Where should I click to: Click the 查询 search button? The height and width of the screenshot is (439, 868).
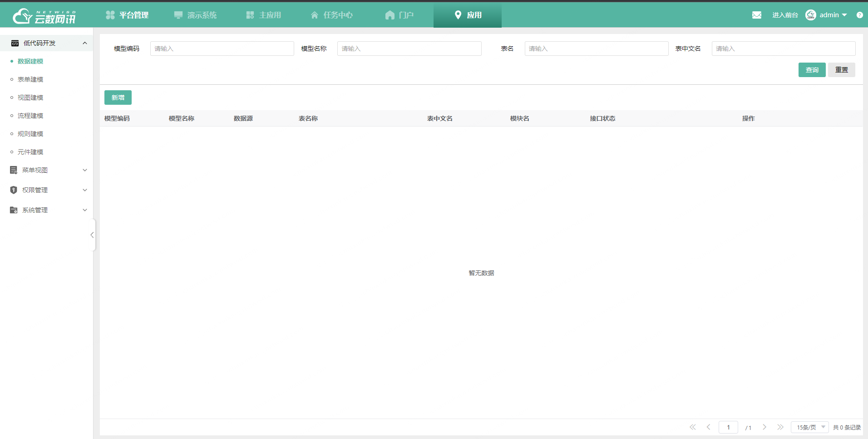(x=812, y=70)
